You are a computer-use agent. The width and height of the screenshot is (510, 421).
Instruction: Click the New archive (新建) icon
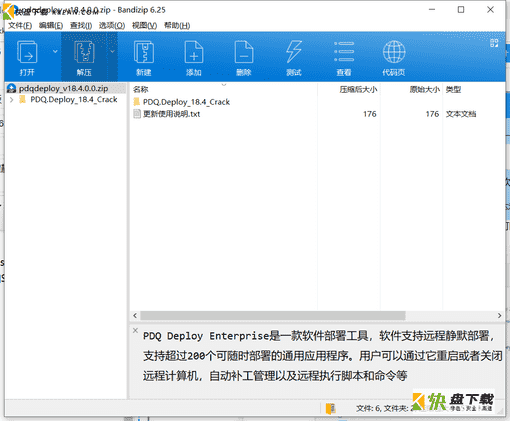(144, 52)
